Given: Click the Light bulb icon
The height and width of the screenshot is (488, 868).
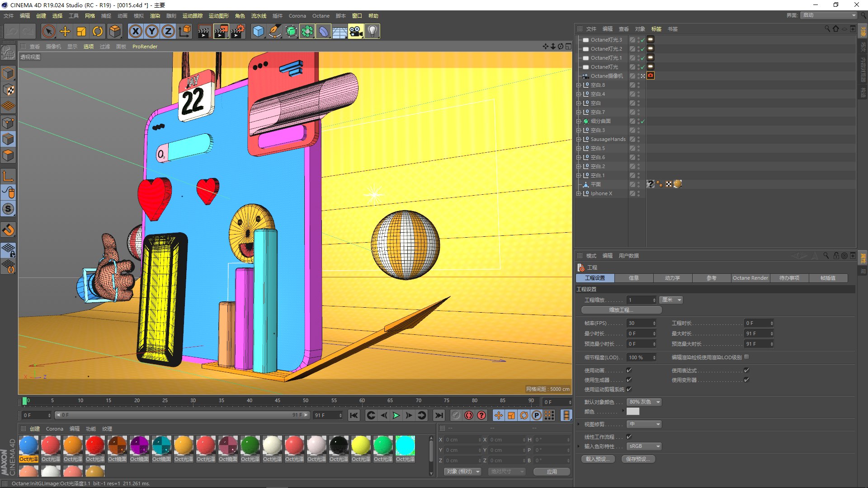Looking at the screenshot, I should pos(372,31).
